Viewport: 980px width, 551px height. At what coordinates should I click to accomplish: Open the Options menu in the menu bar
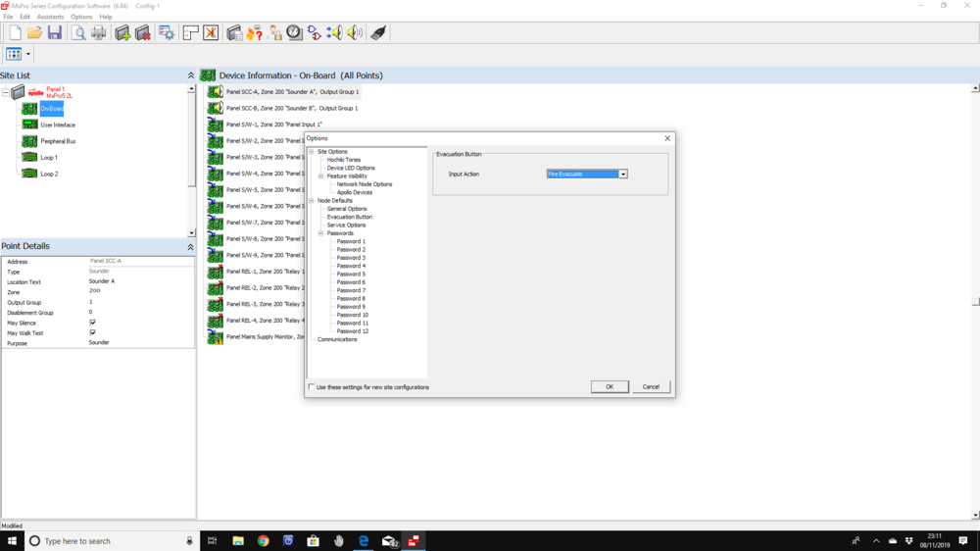81,17
